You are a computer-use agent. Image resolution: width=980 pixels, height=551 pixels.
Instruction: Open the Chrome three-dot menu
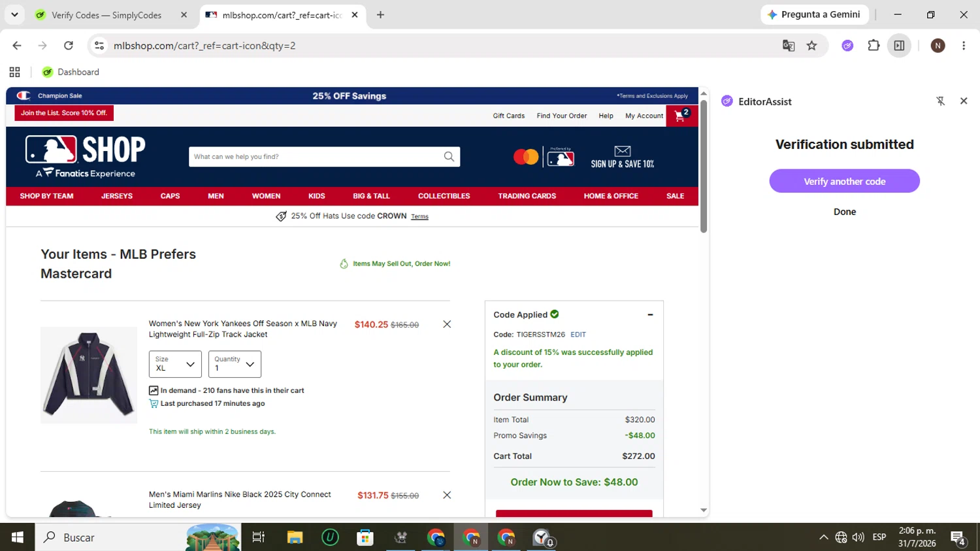point(964,46)
